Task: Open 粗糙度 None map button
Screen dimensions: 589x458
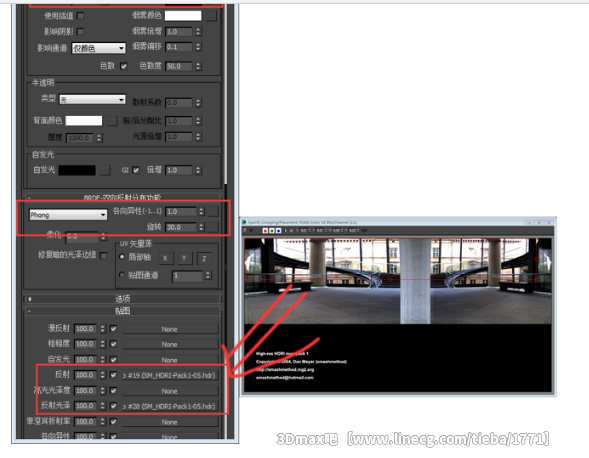Action: click(170, 344)
